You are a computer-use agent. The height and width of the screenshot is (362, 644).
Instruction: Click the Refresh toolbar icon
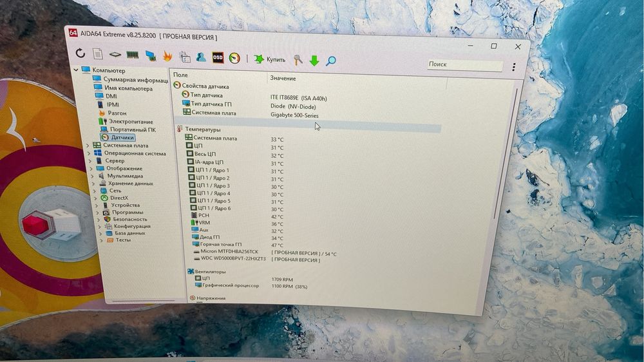pos(80,53)
